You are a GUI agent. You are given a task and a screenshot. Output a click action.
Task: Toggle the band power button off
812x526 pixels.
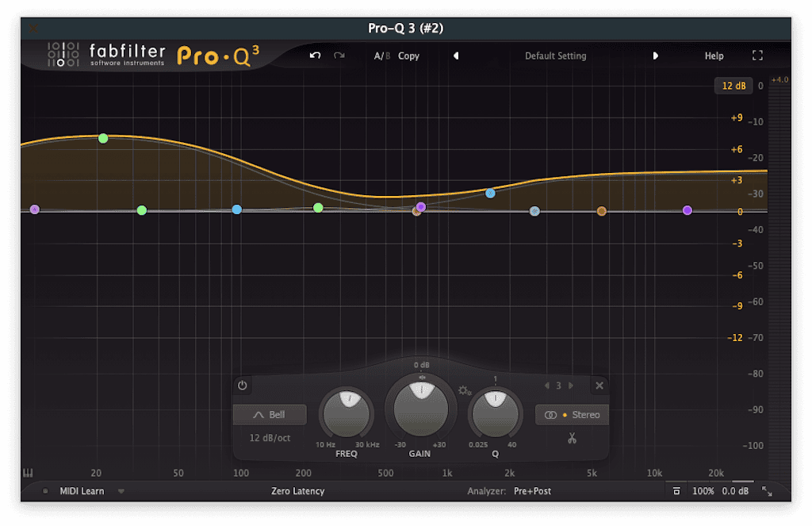pyautogui.click(x=242, y=386)
